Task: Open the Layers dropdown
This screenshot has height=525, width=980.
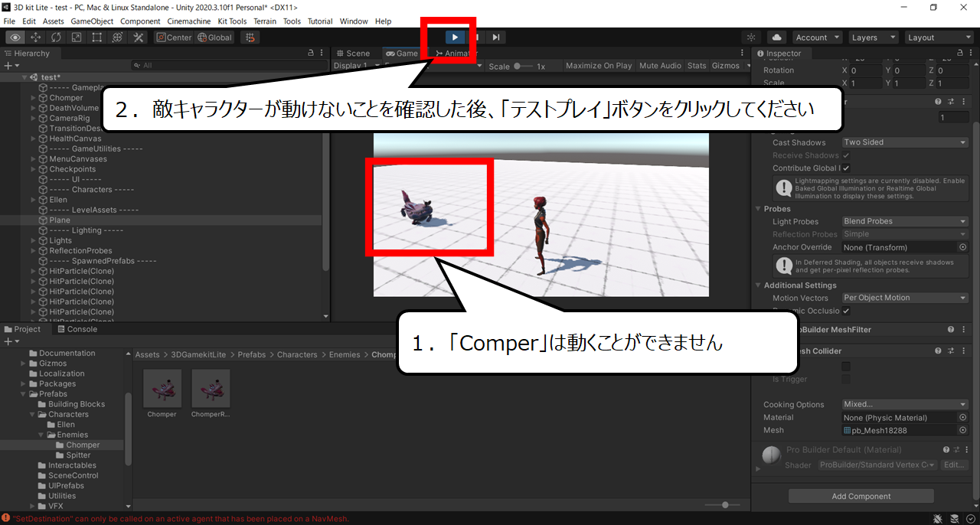Action: click(x=873, y=37)
